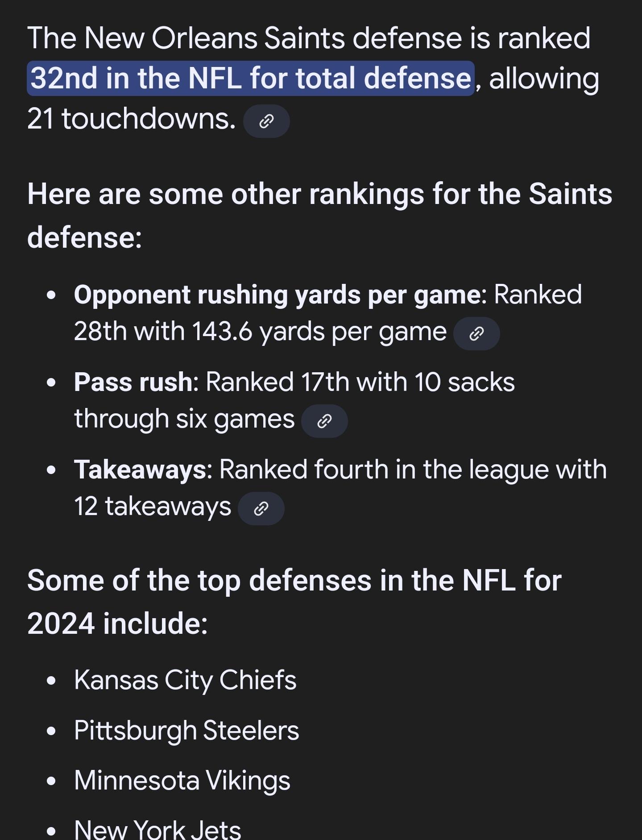Viewport: 642px width, 840px height.
Task: Select the bold "Pass rush" label
Action: [133, 383]
